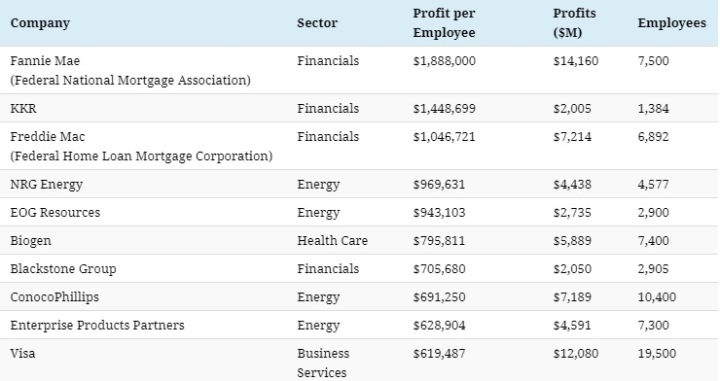Select the EOG Resources company cell
Screen dimensions: 720x381
pos(55,213)
